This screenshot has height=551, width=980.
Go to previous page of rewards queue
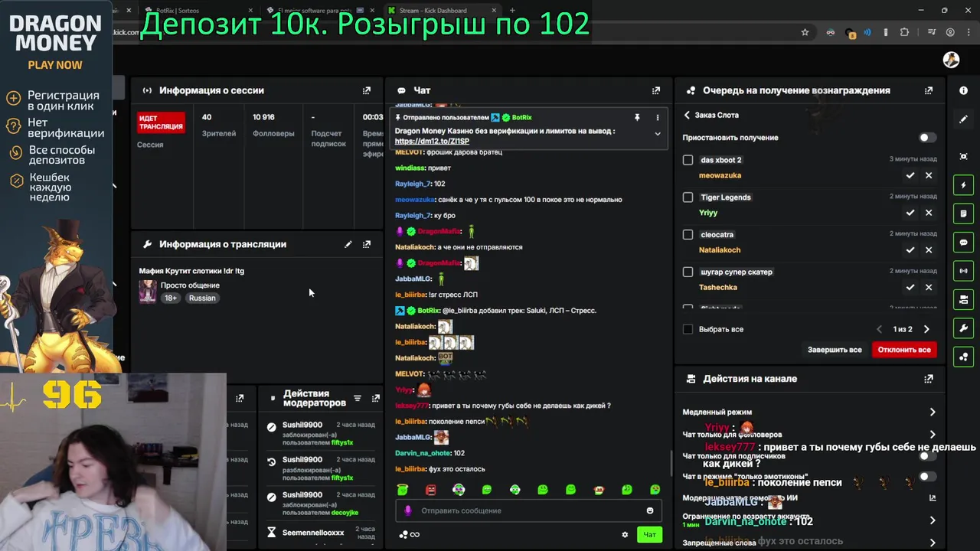(x=879, y=329)
